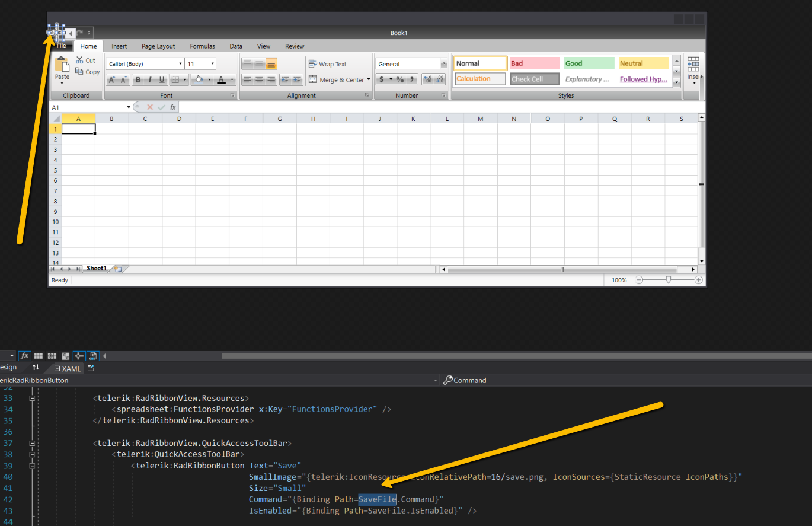The image size is (812, 526).
Task: Open the Formulas ribbon tab
Action: [x=202, y=46]
